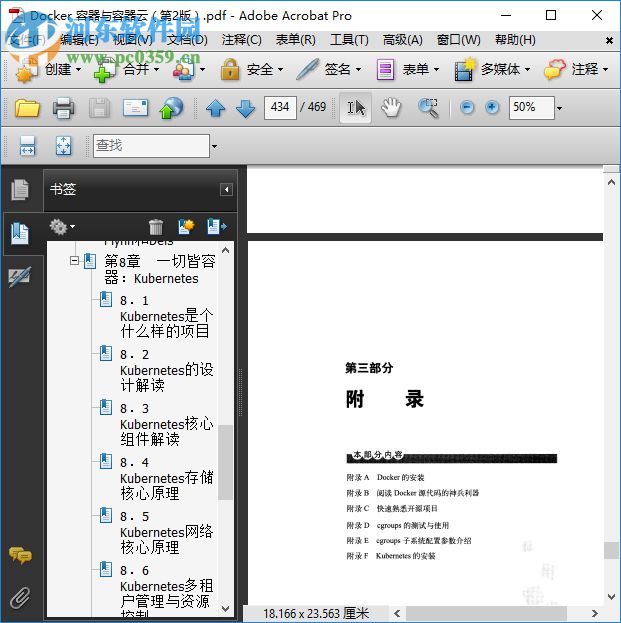Select bookmark 8.1 Kubernetes是个什么样的项目

tap(166, 316)
